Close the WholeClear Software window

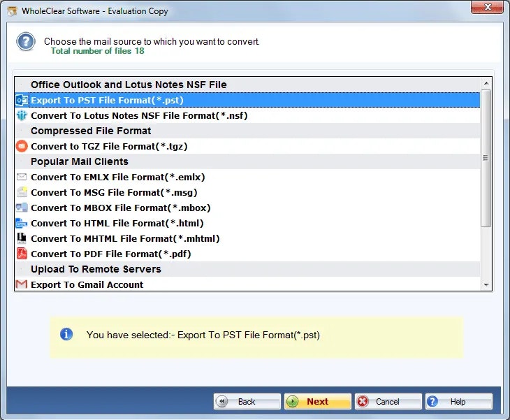487,7
